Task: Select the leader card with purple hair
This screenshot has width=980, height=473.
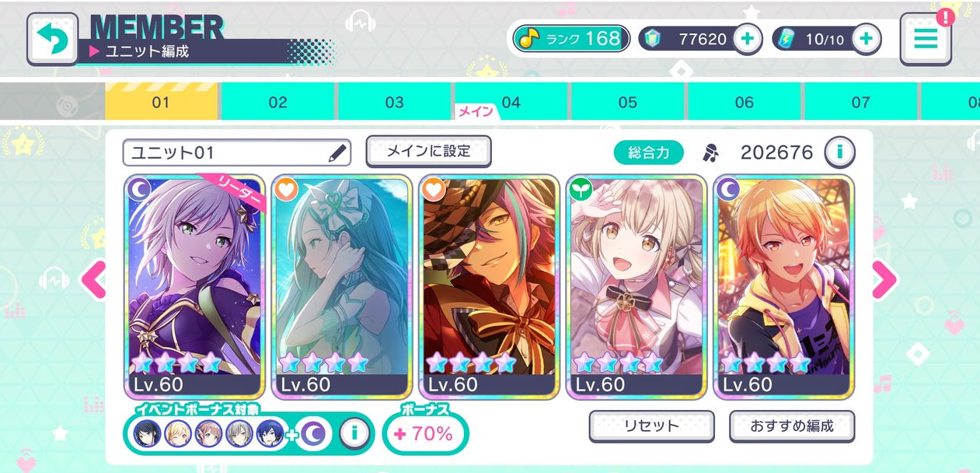Action: pos(194,286)
